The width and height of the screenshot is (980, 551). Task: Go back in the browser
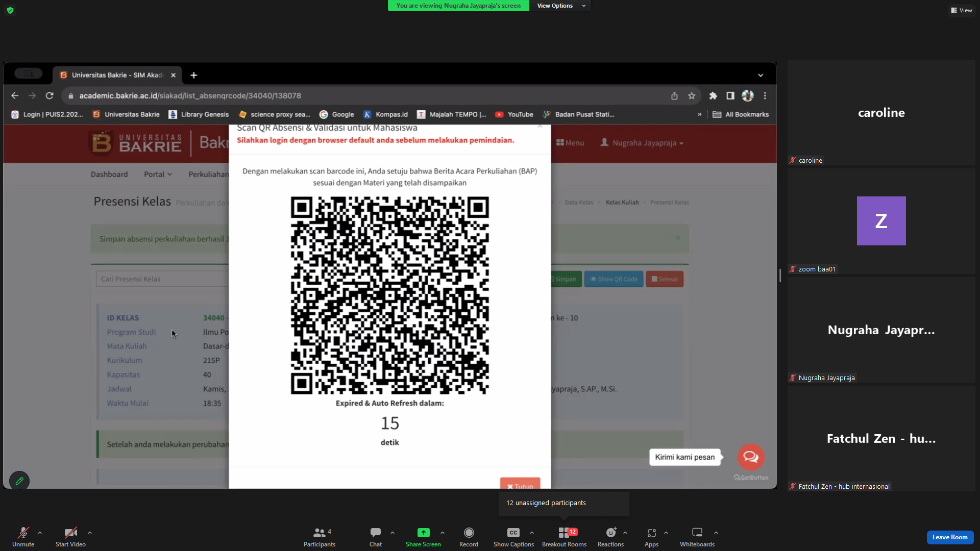click(15, 95)
